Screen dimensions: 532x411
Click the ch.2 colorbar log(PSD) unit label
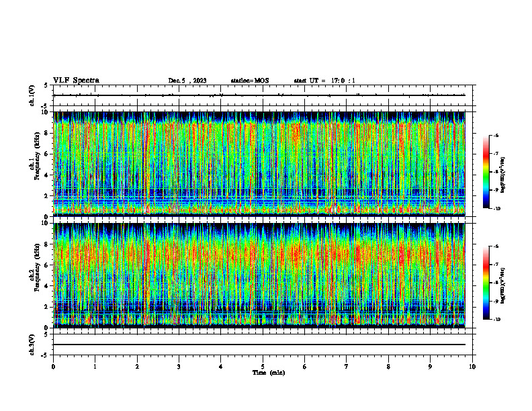click(503, 286)
